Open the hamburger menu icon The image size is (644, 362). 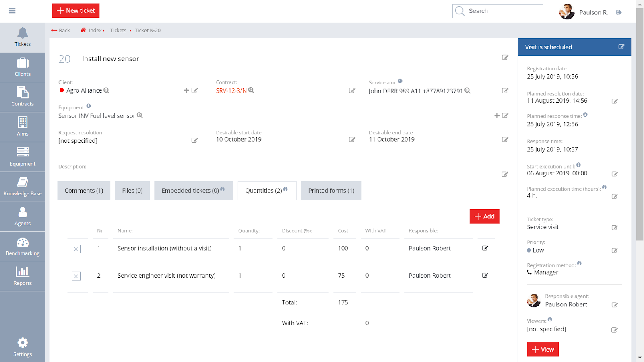12,11
